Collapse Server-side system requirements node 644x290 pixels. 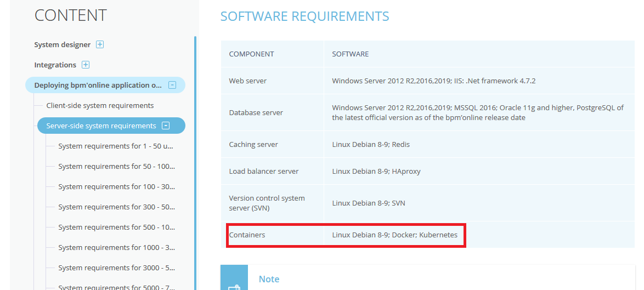coord(166,126)
